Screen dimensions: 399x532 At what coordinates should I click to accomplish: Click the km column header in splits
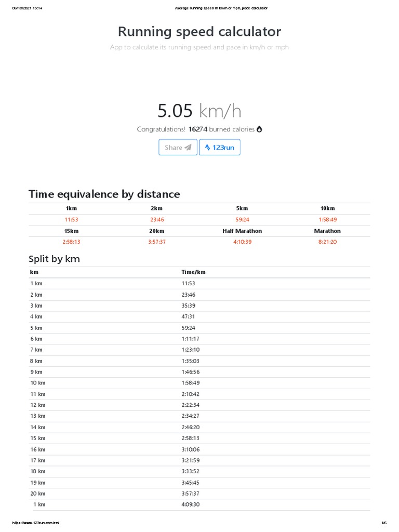34,272
